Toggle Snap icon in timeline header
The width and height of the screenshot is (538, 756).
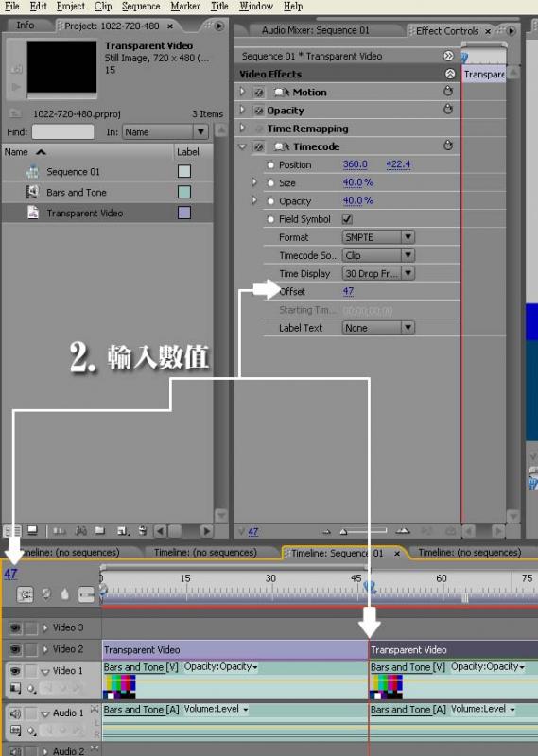coord(26,594)
